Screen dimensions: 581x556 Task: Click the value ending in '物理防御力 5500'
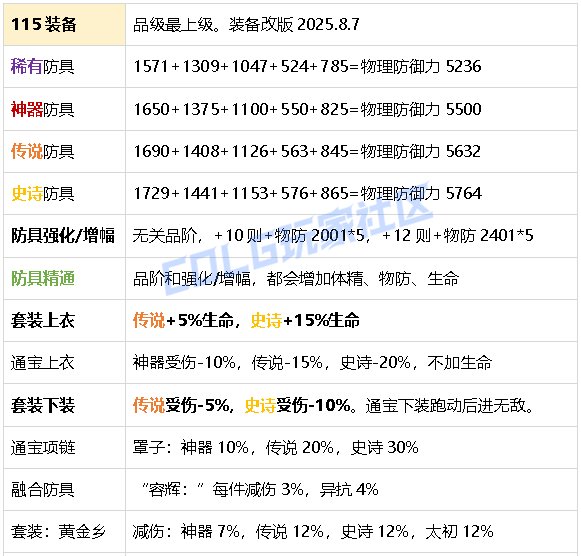[x=307, y=109]
